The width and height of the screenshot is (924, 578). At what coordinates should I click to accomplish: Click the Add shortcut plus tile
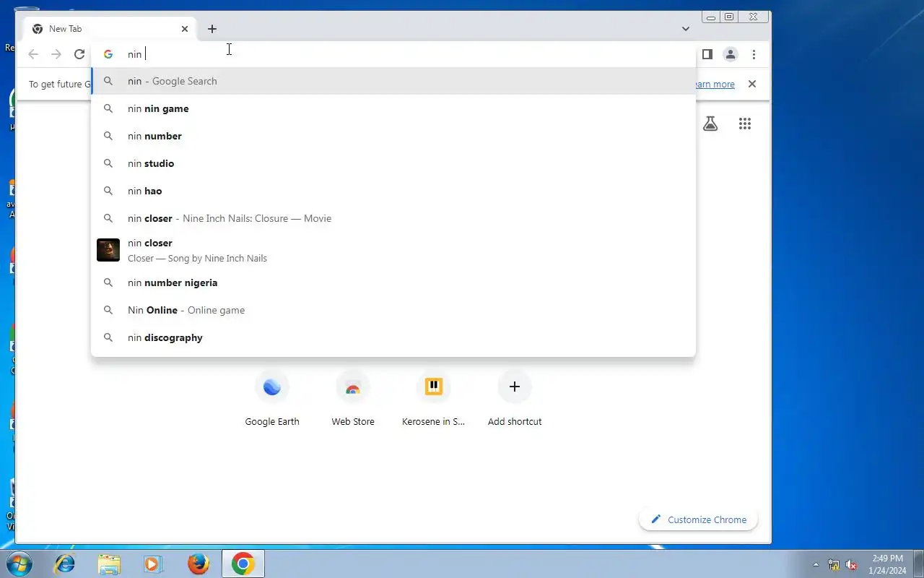tap(515, 400)
